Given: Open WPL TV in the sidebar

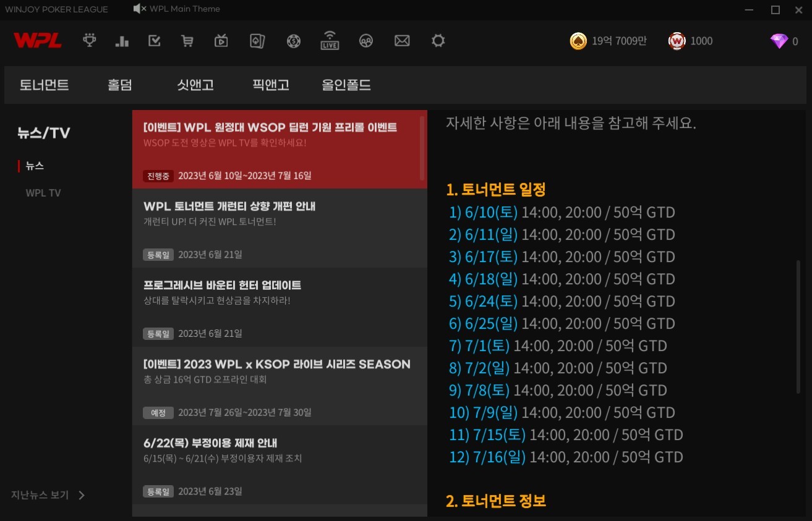Looking at the screenshot, I should pyautogui.click(x=43, y=193).
